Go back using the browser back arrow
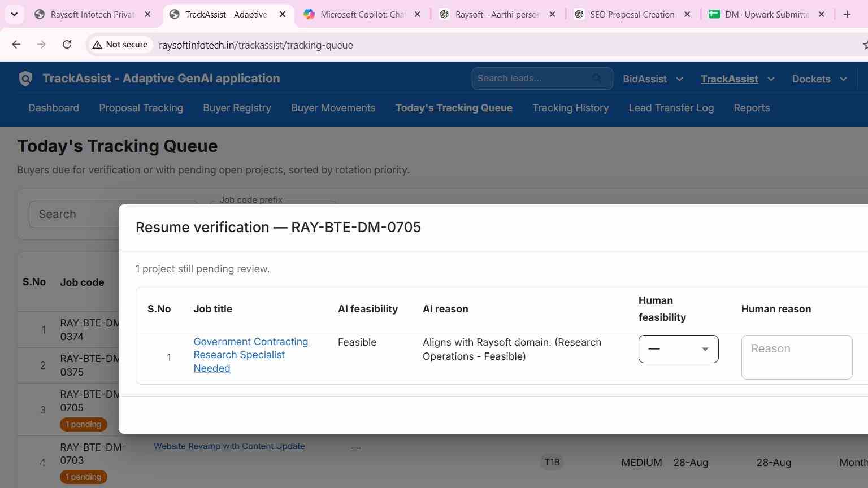 tap(16, 45)
